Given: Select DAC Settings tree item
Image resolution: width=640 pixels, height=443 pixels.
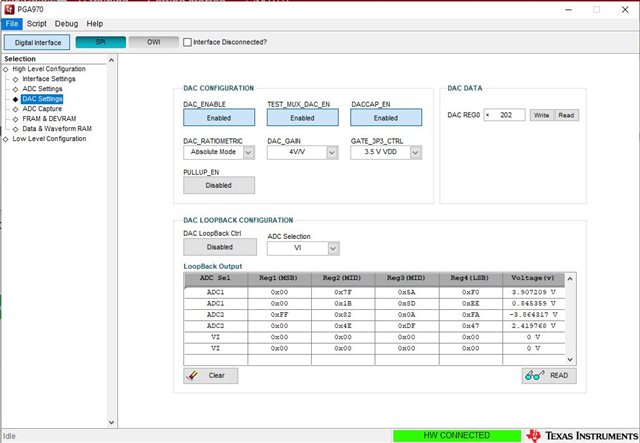Looking at the screenshot, I should click(x=42, y=99).
